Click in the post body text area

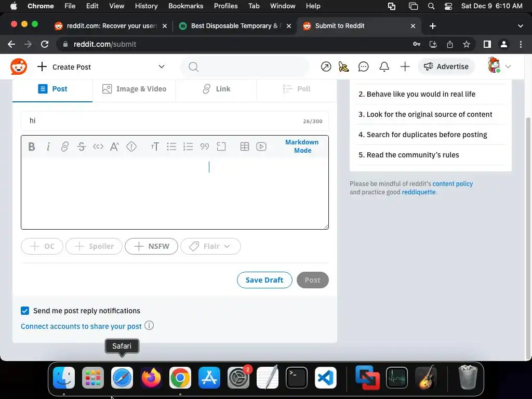(x=175, y=193)
